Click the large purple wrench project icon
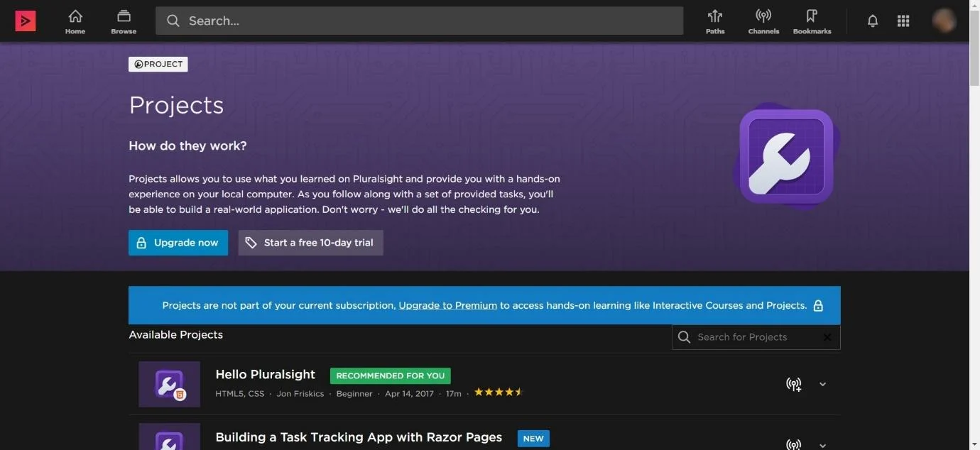Screen dimensions: 980x450 (786, 156)
